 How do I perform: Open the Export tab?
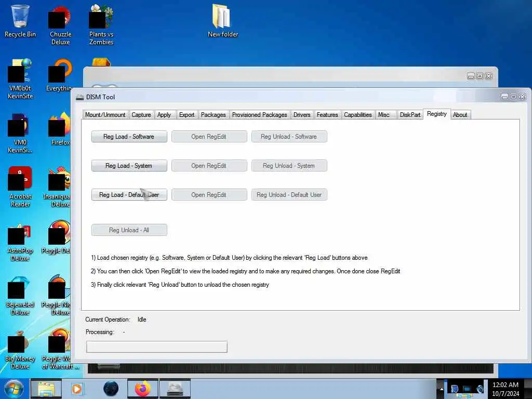[x=187, y=115]
